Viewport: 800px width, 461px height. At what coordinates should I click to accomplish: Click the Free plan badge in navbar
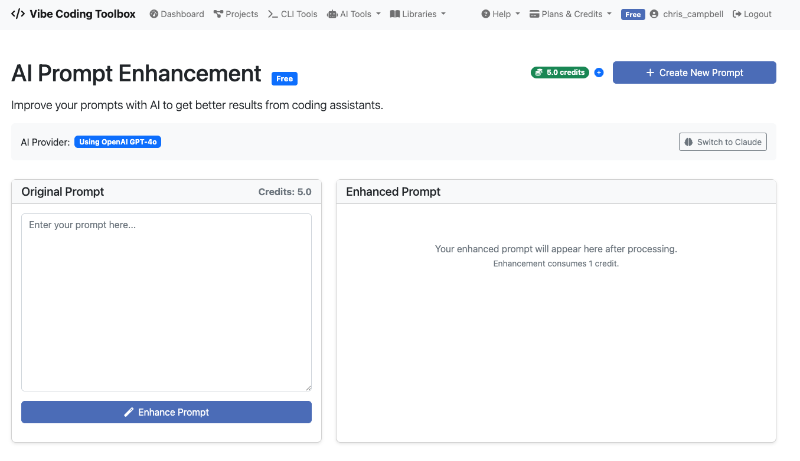point(632,15)
